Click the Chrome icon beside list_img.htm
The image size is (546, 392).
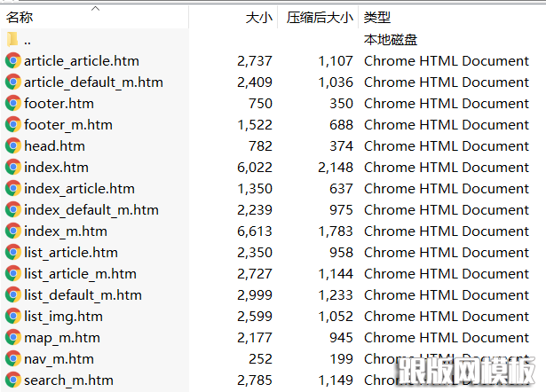(x=13, y=317)
